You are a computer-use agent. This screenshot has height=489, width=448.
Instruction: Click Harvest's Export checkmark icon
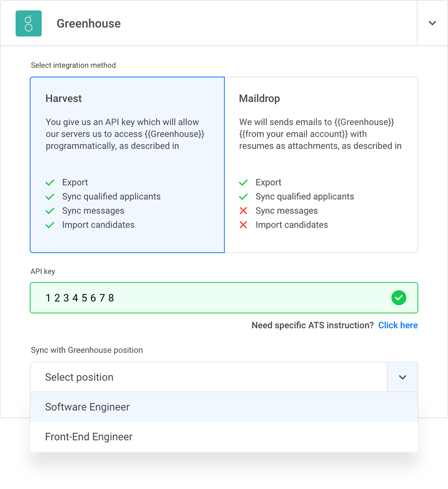pyautogui.click(x=50, y=183)
